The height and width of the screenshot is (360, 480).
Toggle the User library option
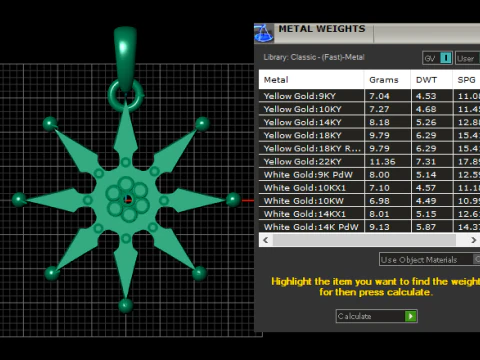click(x=467, y=58)
